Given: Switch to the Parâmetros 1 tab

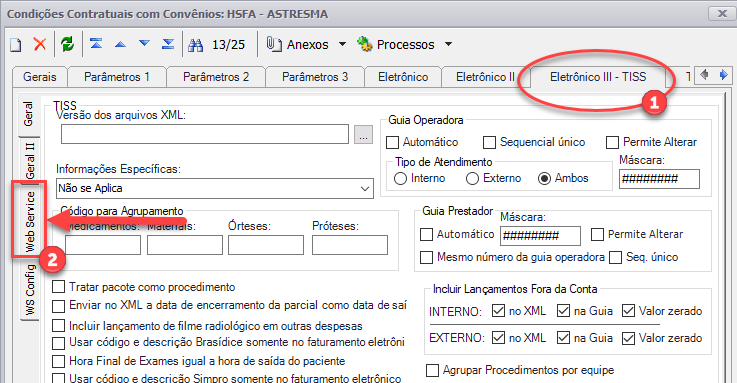Looking at the screenshot, I should click(x=117, y=77).
